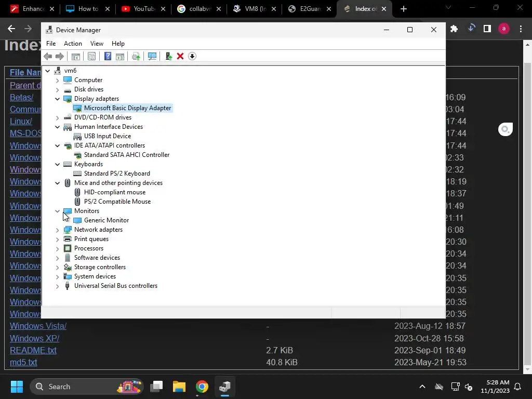
Task: Open a new browser tab
Action: 403,9
